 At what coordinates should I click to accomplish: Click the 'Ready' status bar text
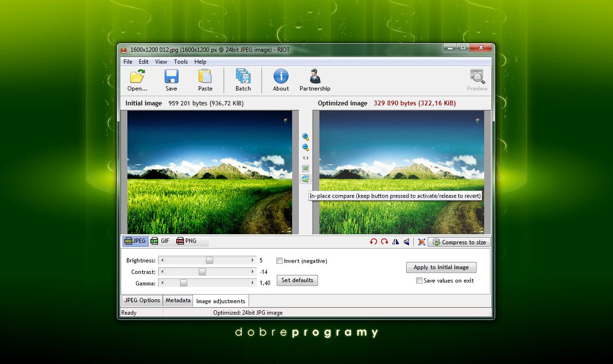tap(129, 313)
